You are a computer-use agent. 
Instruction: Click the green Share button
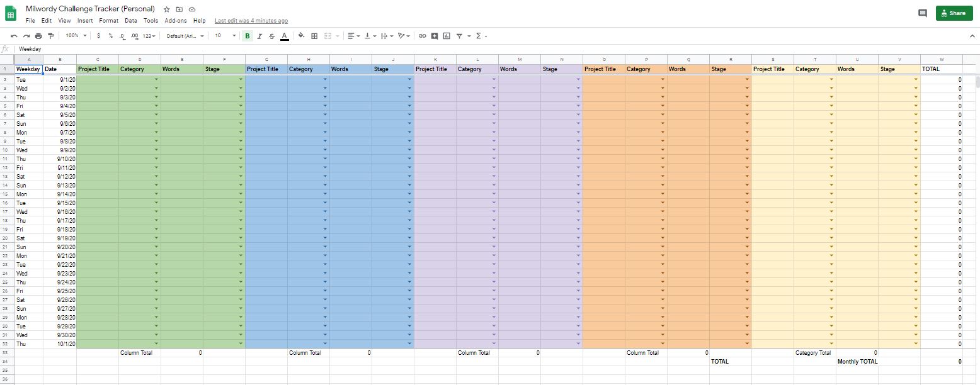coord(954,13)
